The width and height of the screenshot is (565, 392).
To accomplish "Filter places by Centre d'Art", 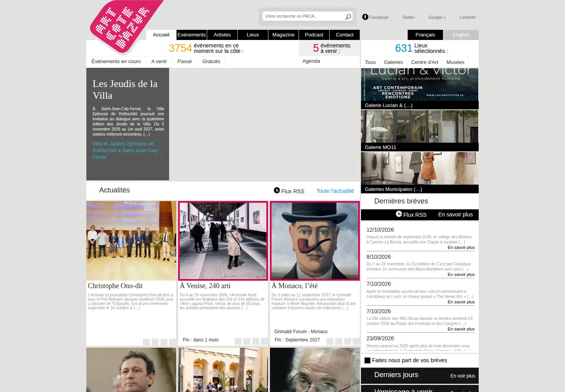I will click(x=425, y=62).
